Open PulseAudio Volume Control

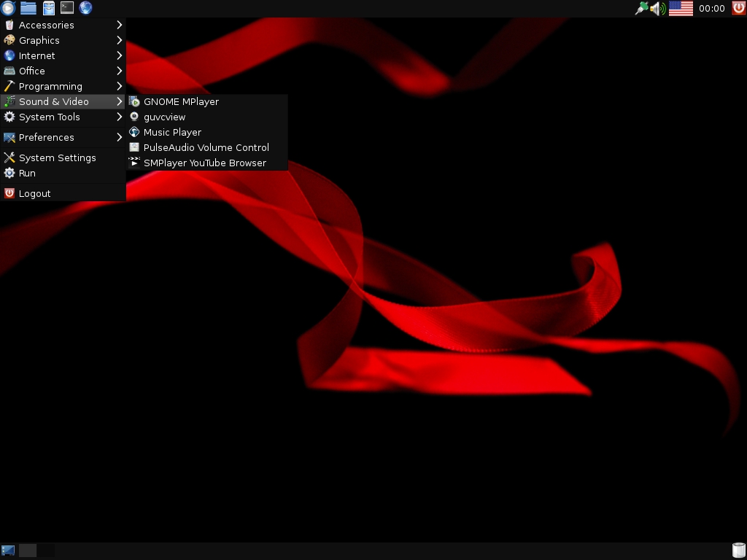tap(206, 147)
